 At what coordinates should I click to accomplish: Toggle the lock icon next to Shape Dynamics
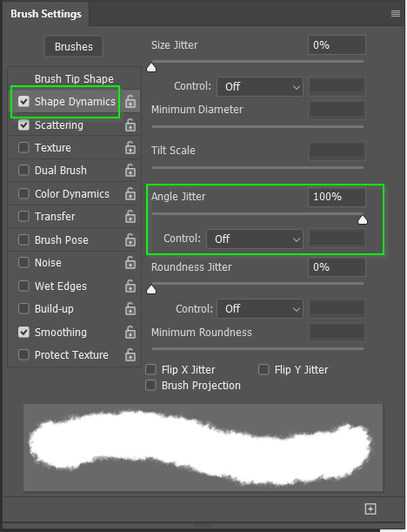pos(130,102)
